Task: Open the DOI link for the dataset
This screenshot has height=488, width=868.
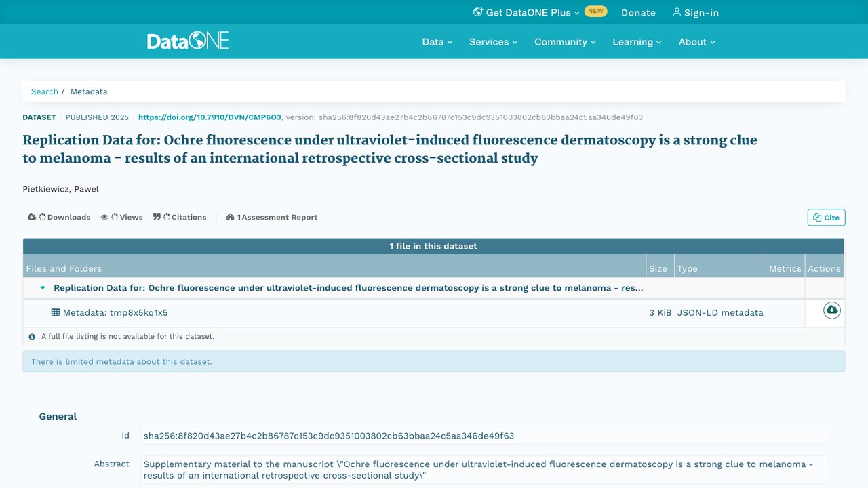Action: tap(210, 117)
